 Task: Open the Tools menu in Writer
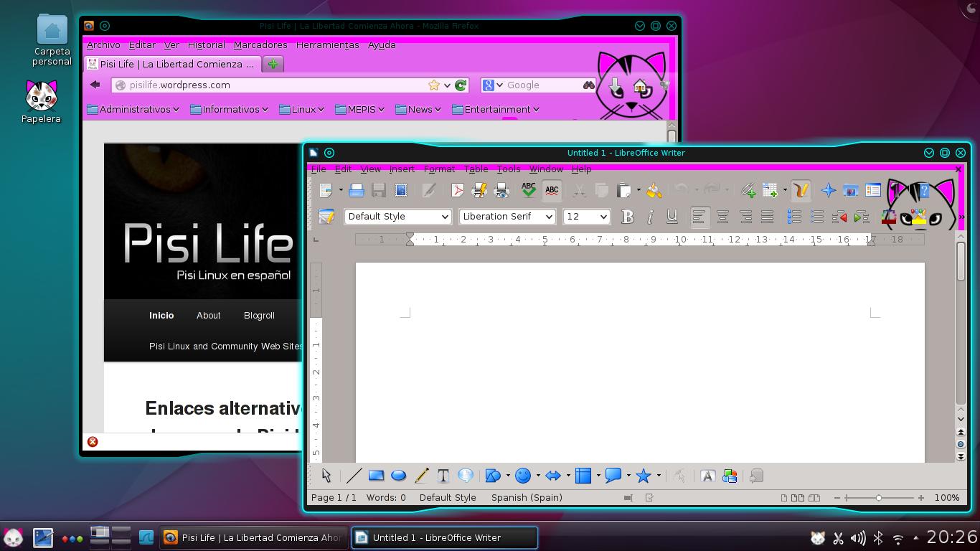pos(508,169)
